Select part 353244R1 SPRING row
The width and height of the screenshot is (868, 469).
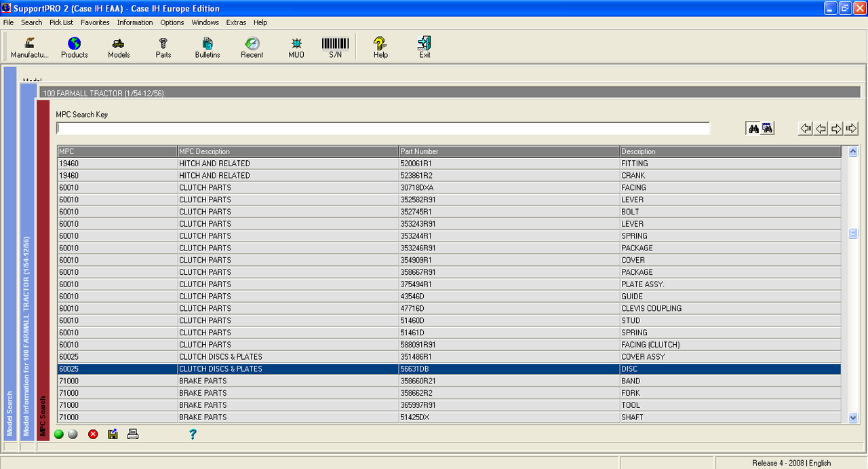(449, 236)
